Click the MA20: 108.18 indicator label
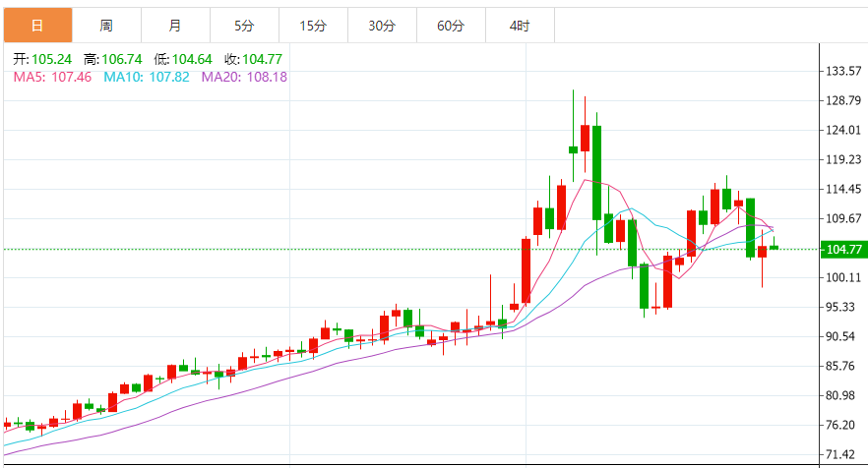 [x=244, y=77]
